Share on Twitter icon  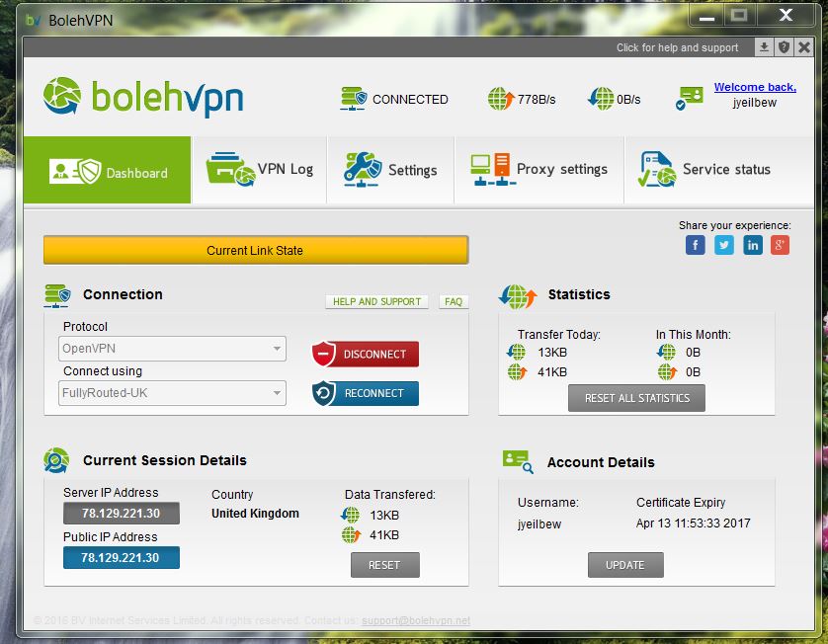[x=724, y=245]
